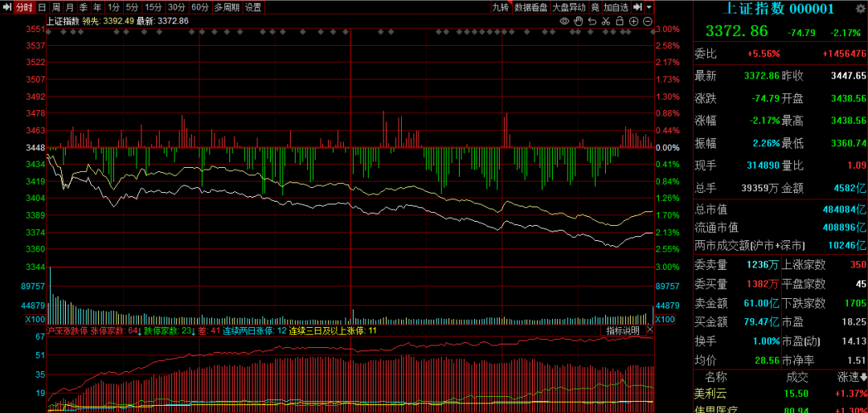Click the undo arrow icon above chart
Screen dimensions: 868x413
click(x=592, y=22)
